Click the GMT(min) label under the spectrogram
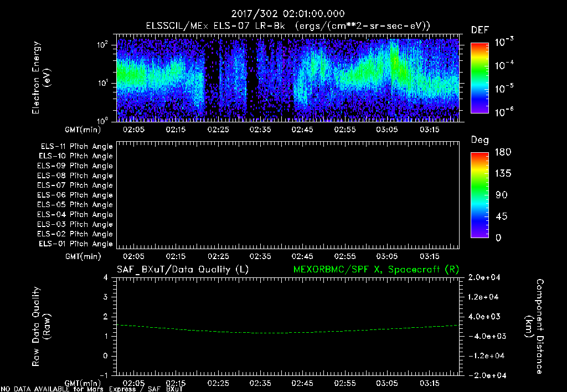Image resolution: width=567 pixels, height=392 pixels. [83, 130]
